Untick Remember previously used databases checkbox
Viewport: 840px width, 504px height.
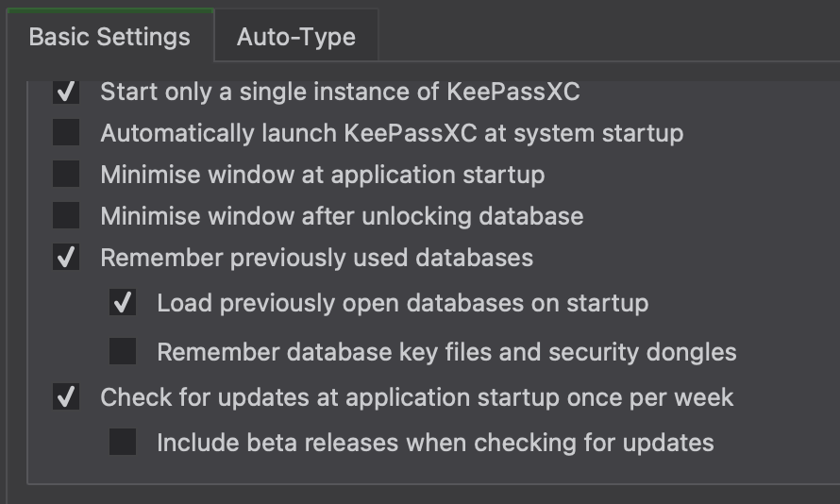click(66, 258)
